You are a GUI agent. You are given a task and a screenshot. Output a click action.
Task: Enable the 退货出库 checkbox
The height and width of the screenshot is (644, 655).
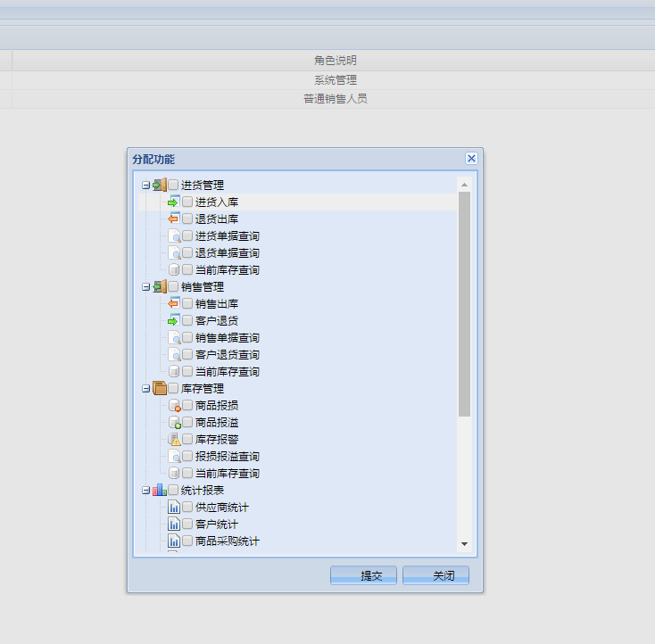[187, 219]
